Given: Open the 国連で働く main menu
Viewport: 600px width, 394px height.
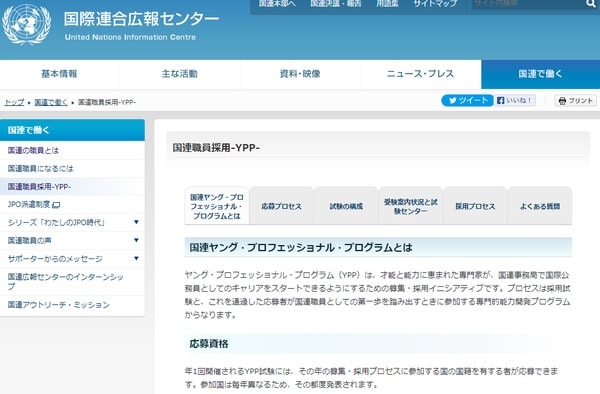Looking at the screenshot, I should [x=540, y=74].
